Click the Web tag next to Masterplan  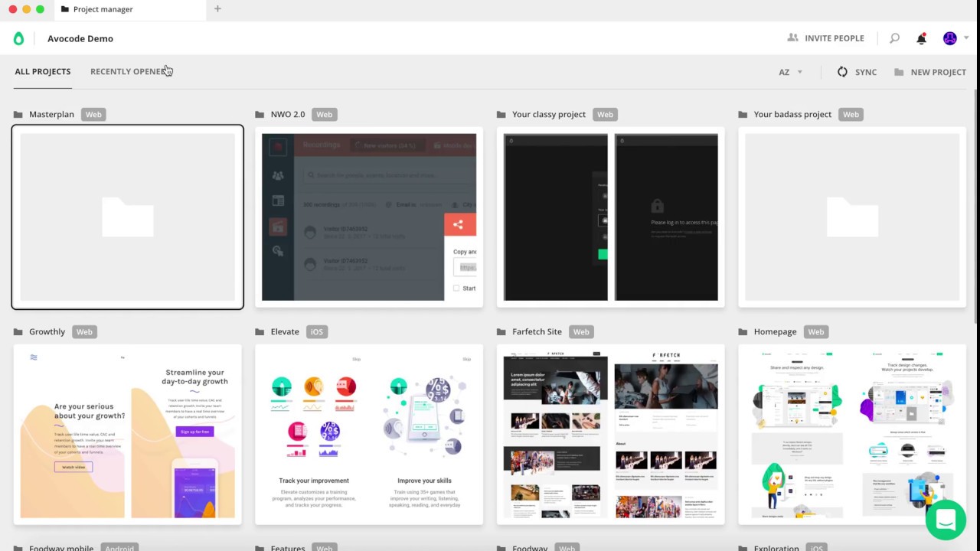[93, 115]
